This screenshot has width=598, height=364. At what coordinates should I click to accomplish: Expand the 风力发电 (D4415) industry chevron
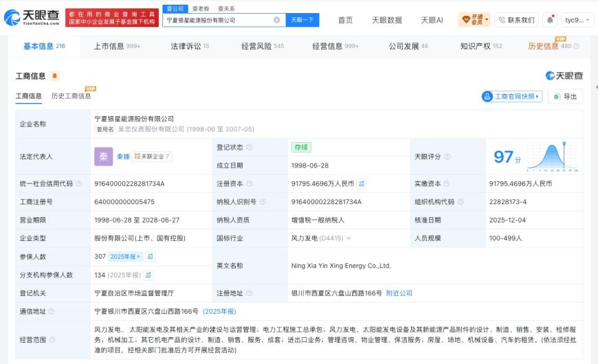click(348, 238)
